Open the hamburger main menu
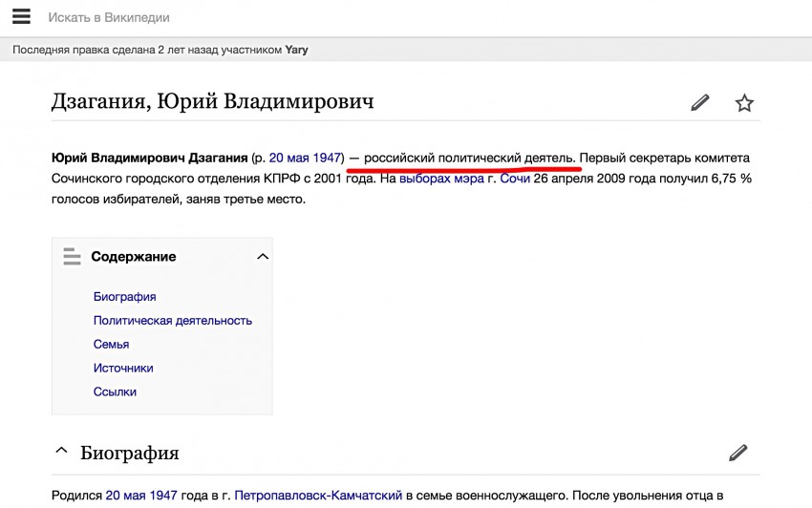The width and height of the screenshot is (812, 508). 21,17
